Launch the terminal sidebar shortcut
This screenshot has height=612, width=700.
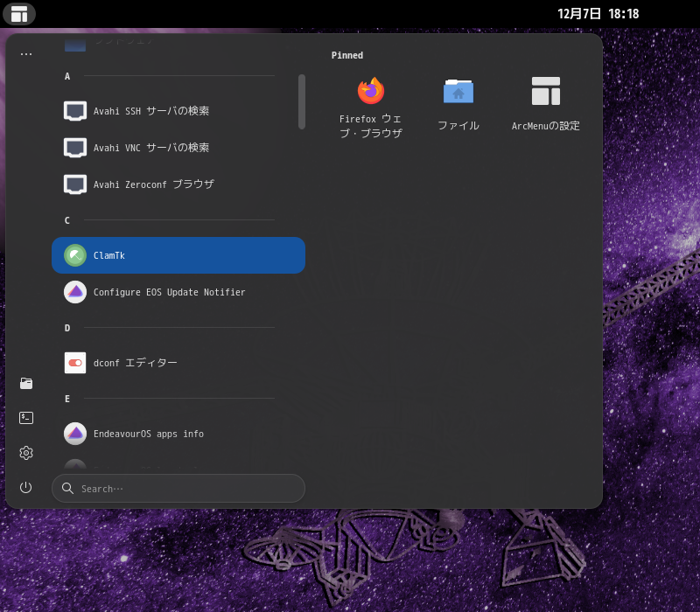[x=26, y=418]
